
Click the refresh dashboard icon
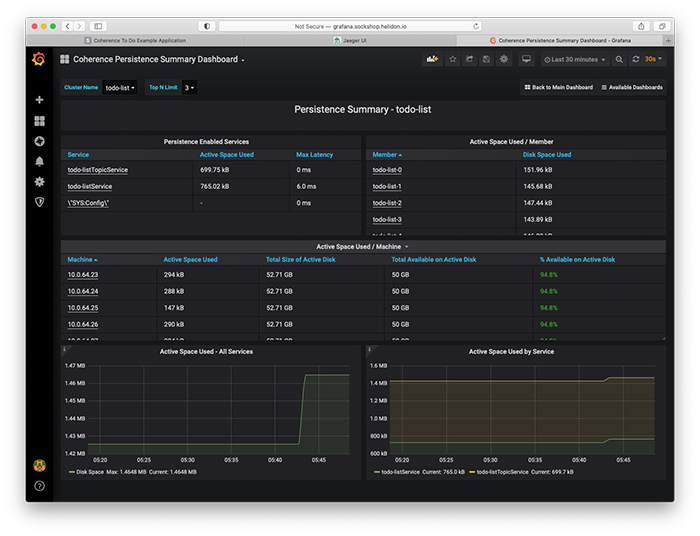[636, 59]
